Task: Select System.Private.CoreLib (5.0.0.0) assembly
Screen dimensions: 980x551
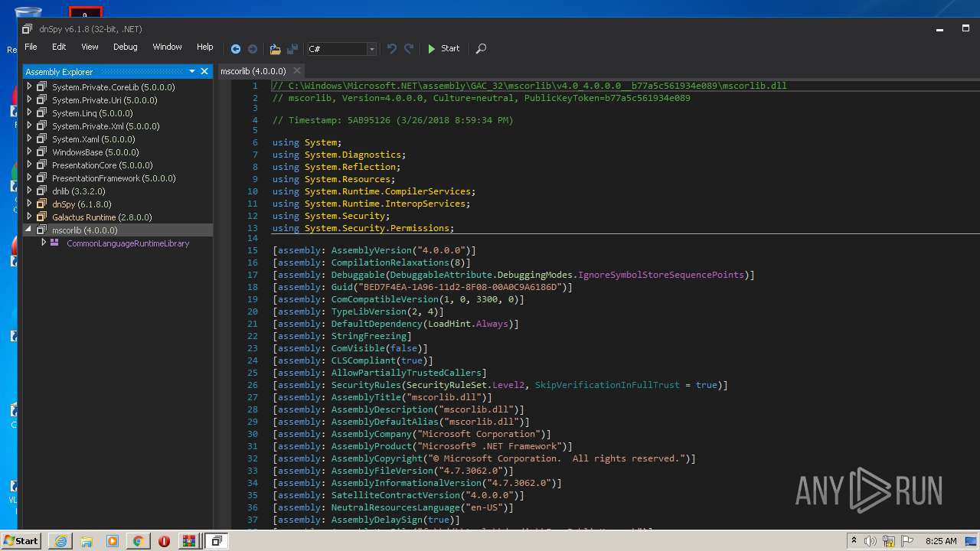Action: 113,87
